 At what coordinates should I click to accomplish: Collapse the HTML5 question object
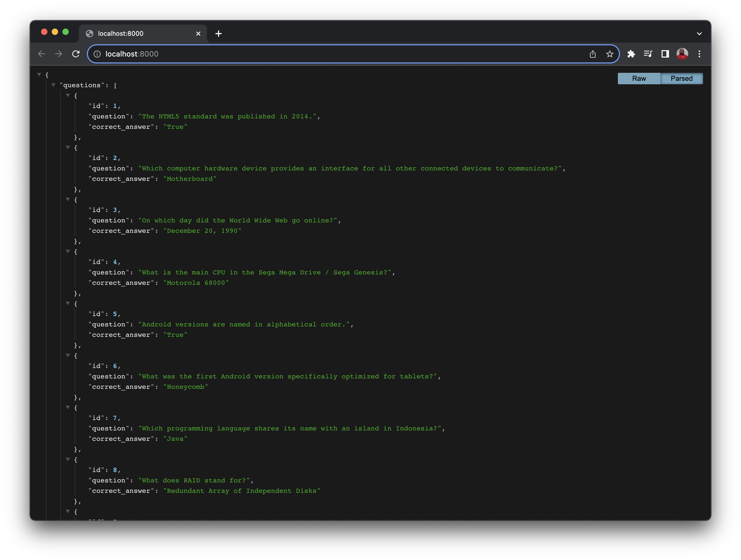(x=68, y=95)
